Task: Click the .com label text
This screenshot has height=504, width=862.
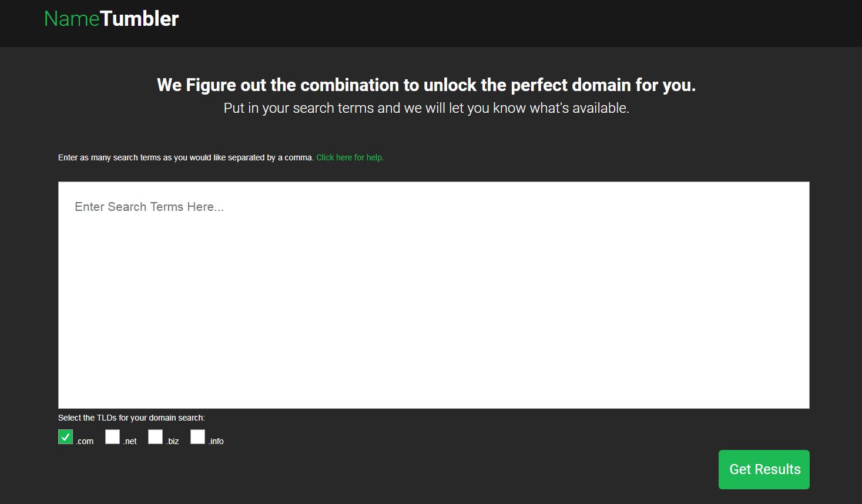Action: [85, 441]
